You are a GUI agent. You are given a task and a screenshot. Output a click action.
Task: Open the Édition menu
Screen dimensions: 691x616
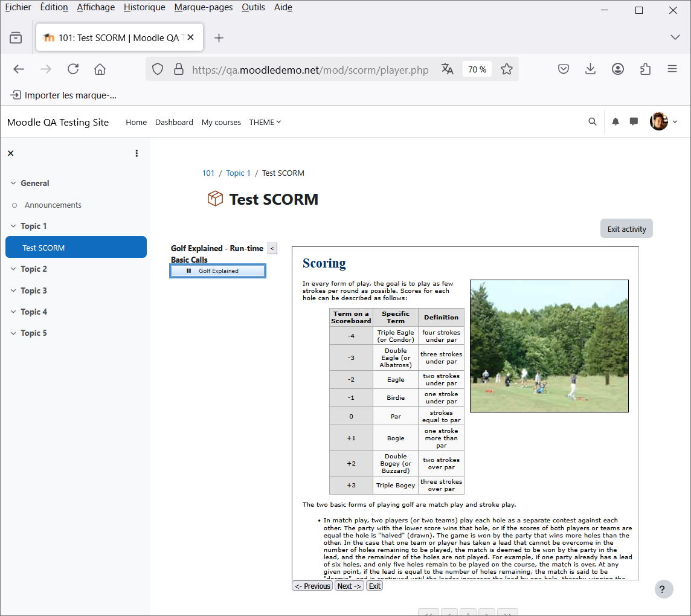pyautogui.click(x=54, y=7)
